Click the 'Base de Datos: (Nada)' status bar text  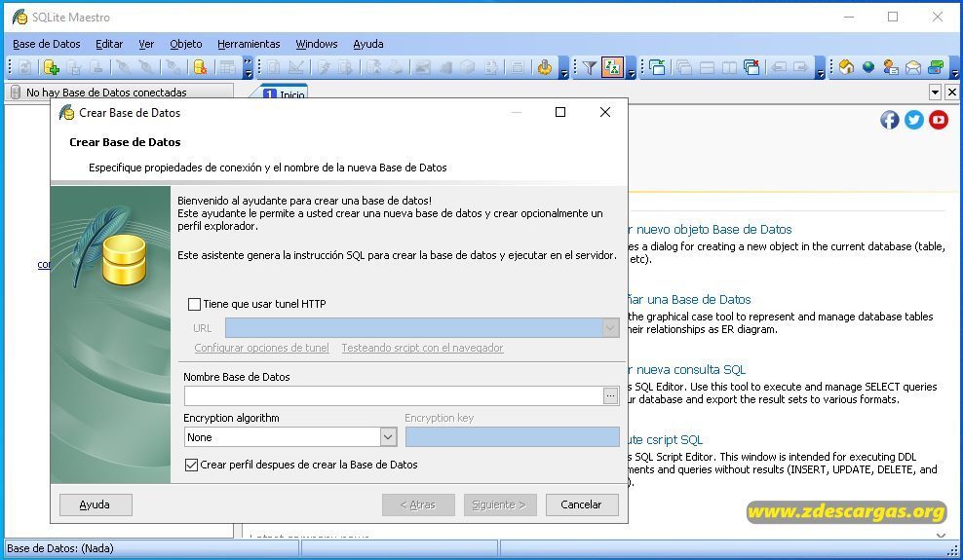coord(60,548)
